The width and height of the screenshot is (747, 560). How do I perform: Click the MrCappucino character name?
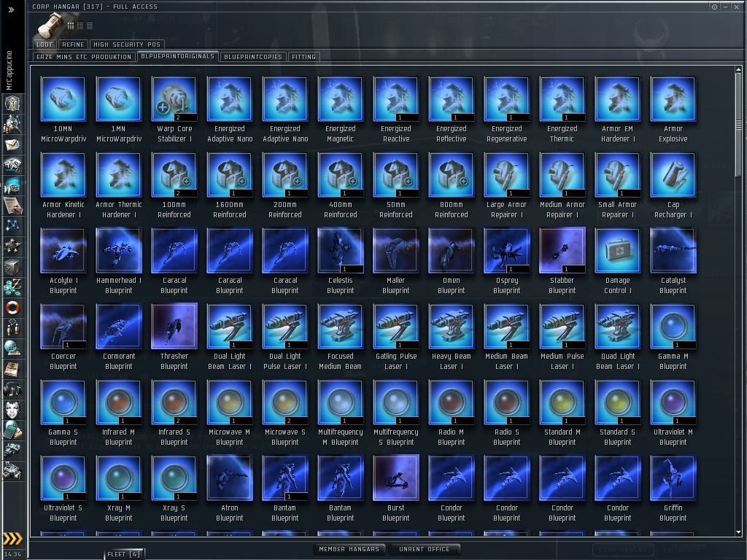[x=9, y=70]
